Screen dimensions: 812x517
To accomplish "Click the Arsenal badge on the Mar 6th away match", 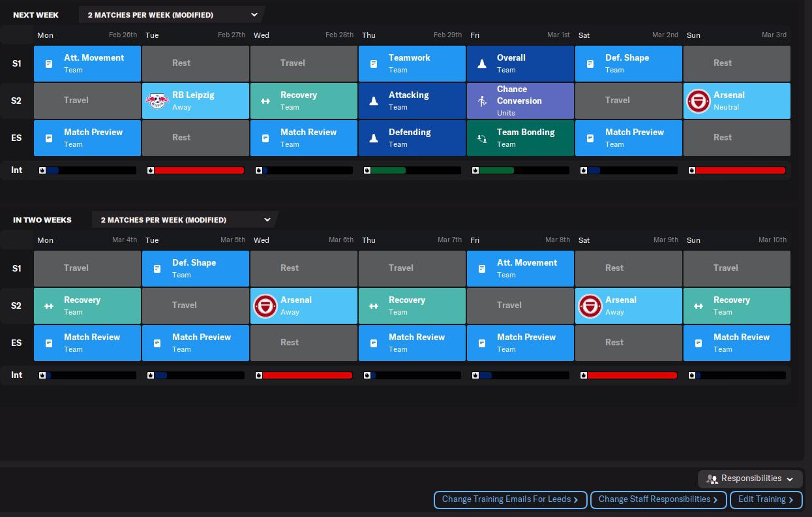I will [265, 305].
